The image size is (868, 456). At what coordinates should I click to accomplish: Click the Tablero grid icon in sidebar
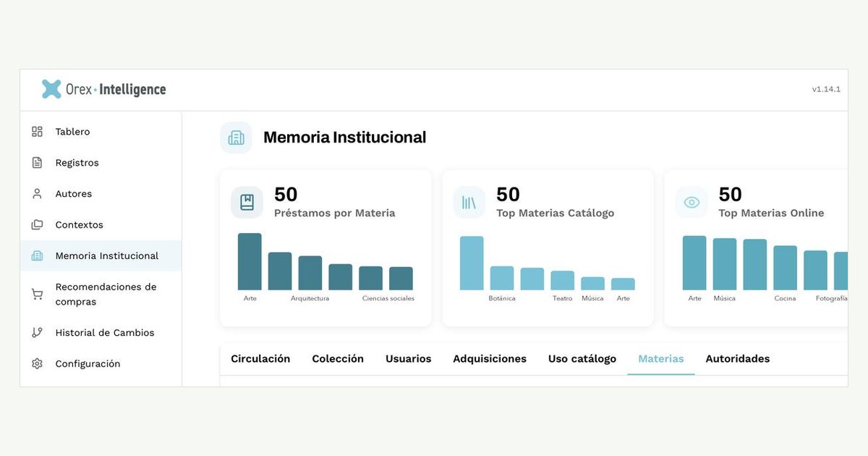(x=37, y=132)
